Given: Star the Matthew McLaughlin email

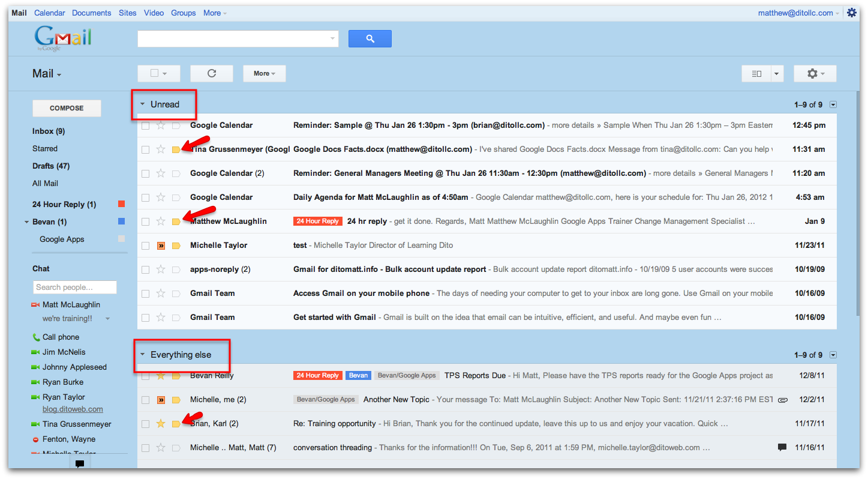Looking at the screenshot, I should pyautogui.click(x=161, y=221).
